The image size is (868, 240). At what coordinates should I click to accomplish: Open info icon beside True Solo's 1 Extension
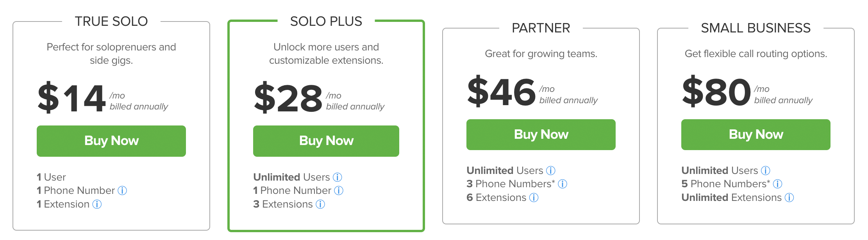coord(97,204)
